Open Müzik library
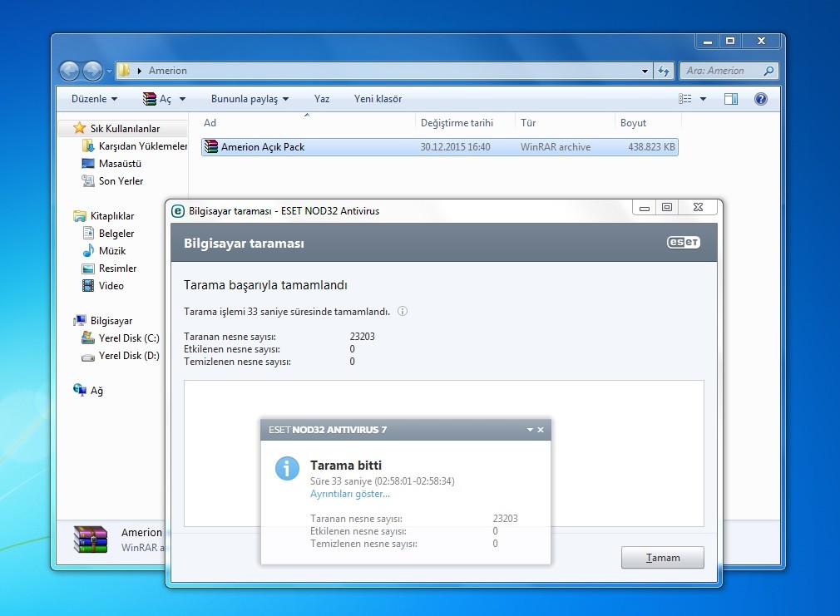 tap(112, 251)
